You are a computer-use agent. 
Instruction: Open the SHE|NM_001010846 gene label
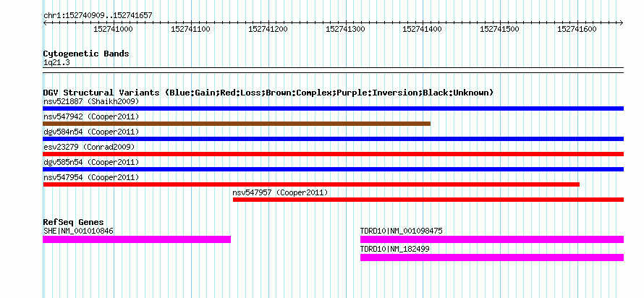click(78, 231)
